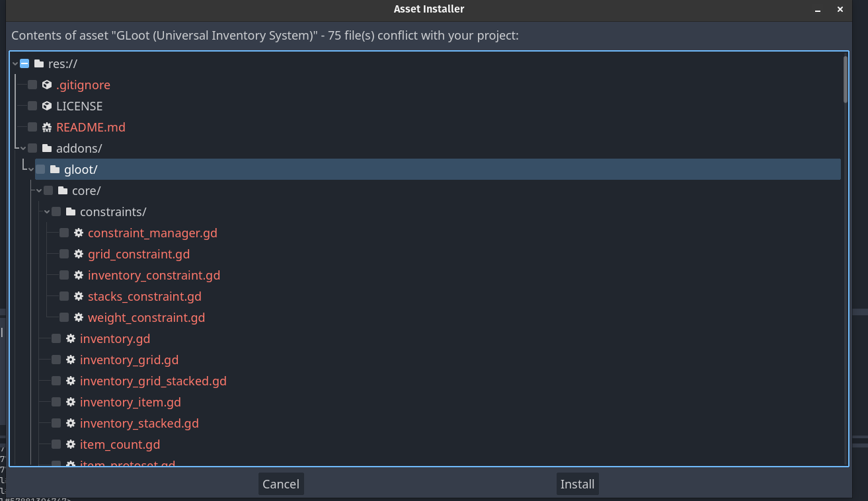The image size is (868, 501).
Task: Click the vertical scrollbar on the file tree
Action: 844,79
